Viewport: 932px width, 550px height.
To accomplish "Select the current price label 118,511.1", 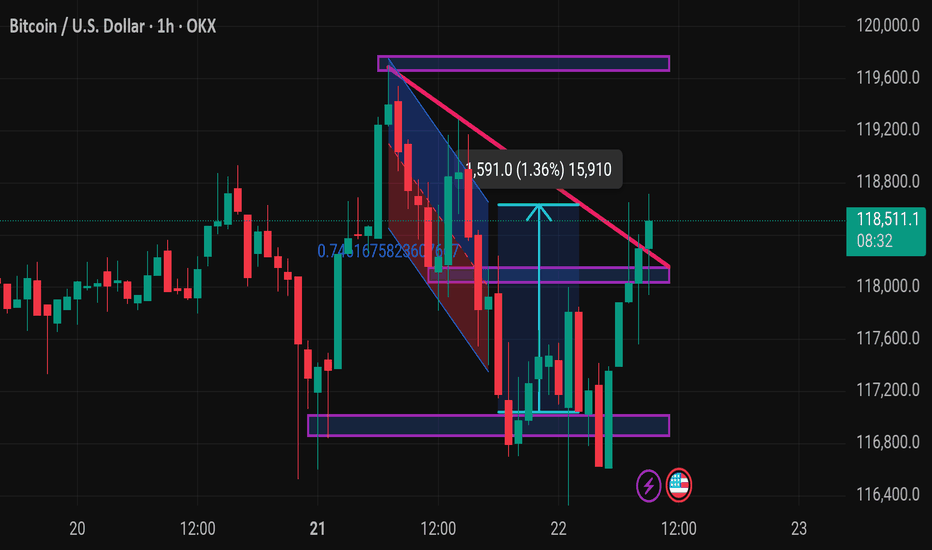I will pos(886,231).
